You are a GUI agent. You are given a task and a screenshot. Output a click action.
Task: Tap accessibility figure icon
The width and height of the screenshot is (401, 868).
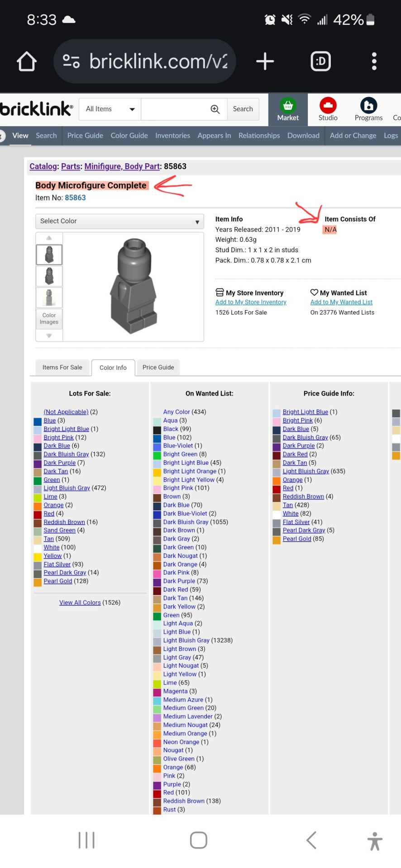click(x=375, y=841)
